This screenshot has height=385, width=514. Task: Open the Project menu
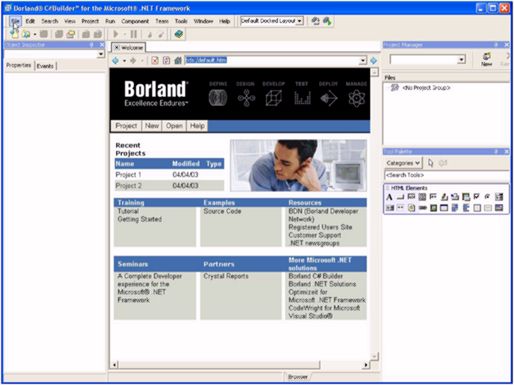90,21
